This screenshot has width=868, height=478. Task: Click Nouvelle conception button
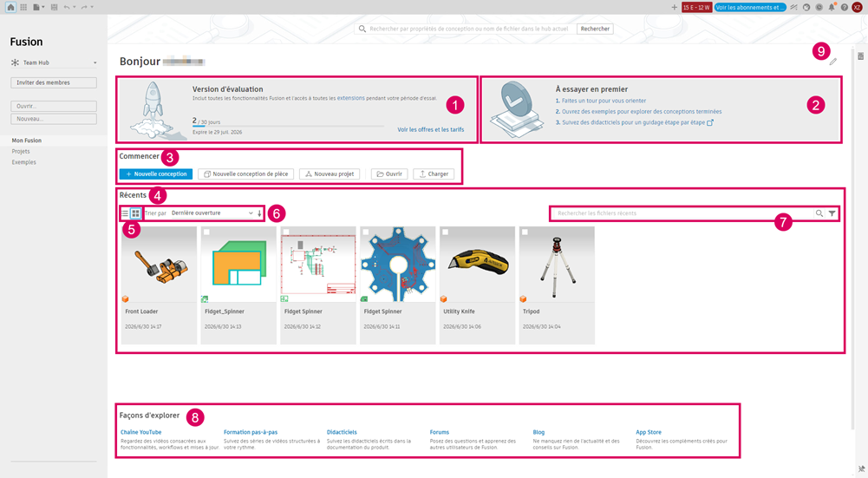tap(156, 174)
